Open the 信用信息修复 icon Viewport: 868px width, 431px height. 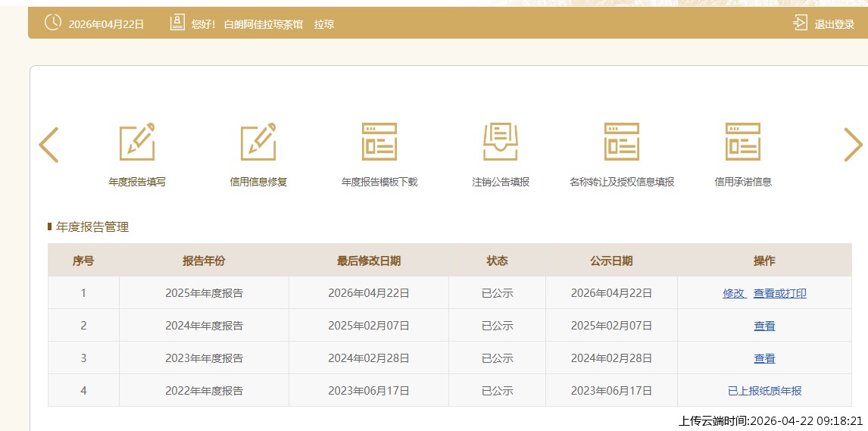(x=258, y=142)
